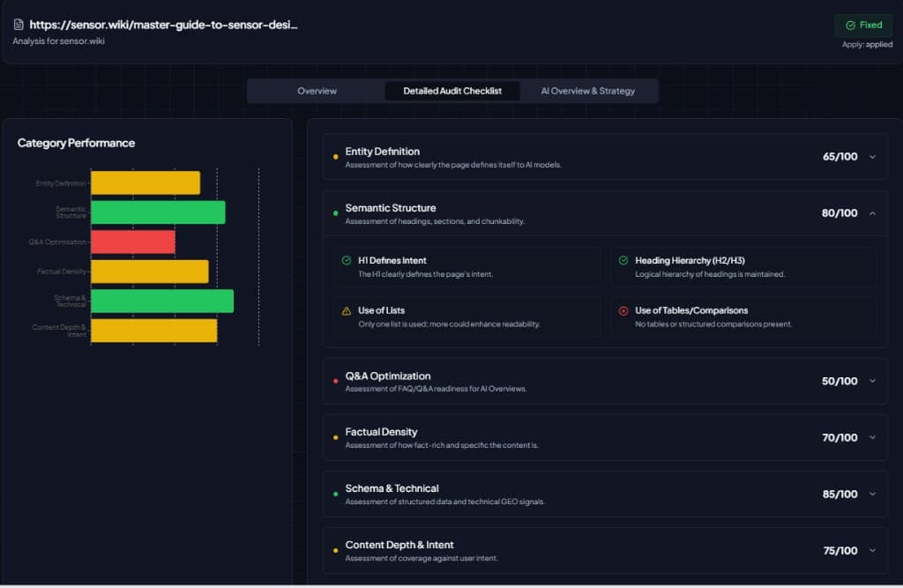
Task: Open the AI Overview & Strategy tab
Action: 588,91
